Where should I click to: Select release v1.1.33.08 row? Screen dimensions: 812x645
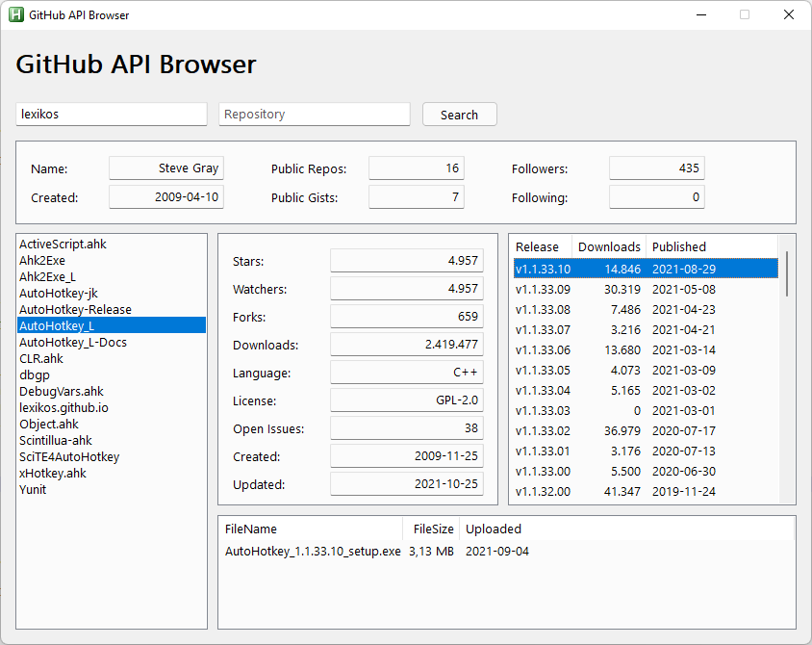[x=646, y=309]
